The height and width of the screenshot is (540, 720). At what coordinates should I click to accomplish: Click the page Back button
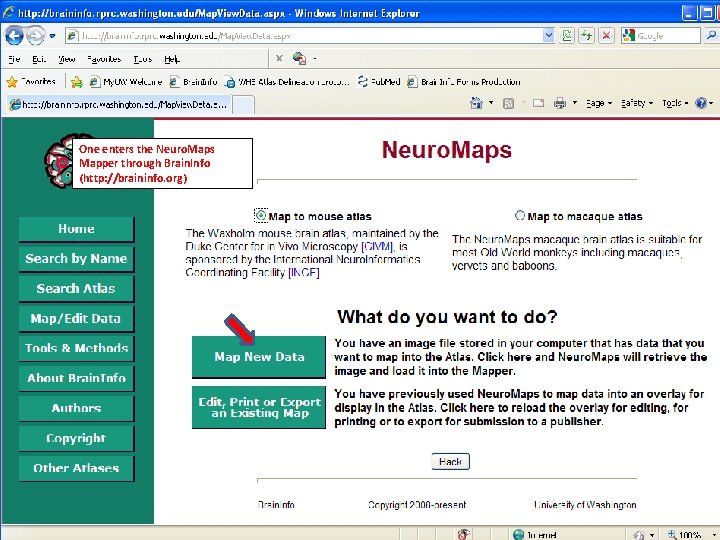point(450,461)
